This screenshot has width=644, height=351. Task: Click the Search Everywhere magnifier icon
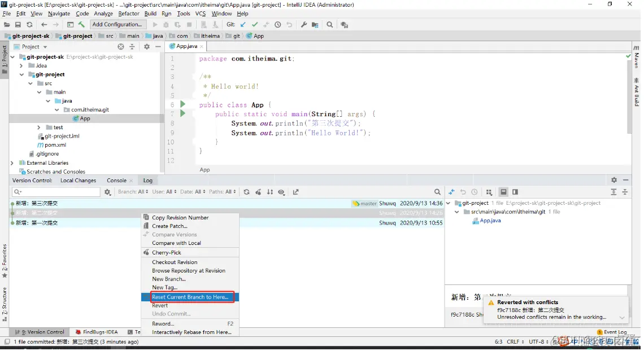[x=329, y=25]
